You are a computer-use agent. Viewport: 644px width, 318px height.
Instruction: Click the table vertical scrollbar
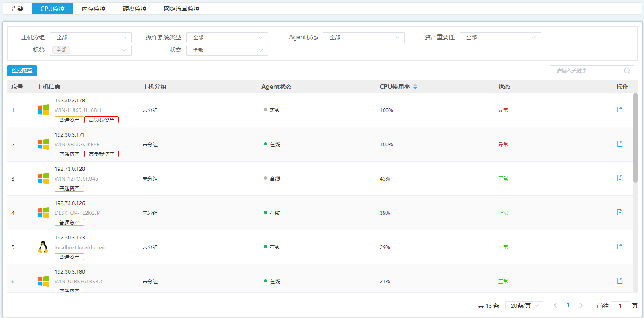[x=635, y=137]
